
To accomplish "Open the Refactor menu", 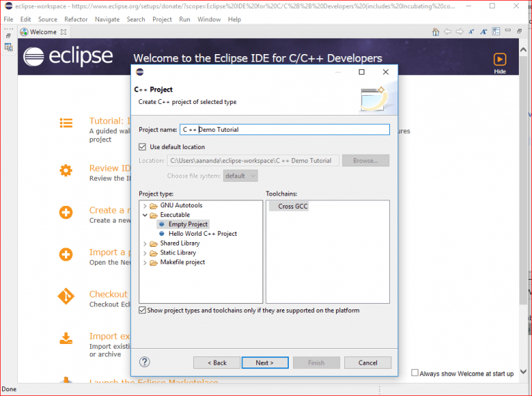I will pos(76,19).
